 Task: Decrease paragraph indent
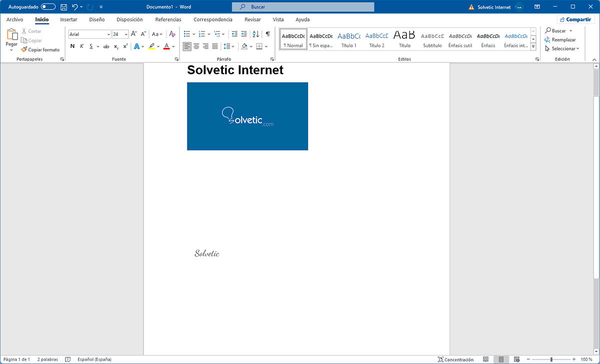[x=235, y=34]
